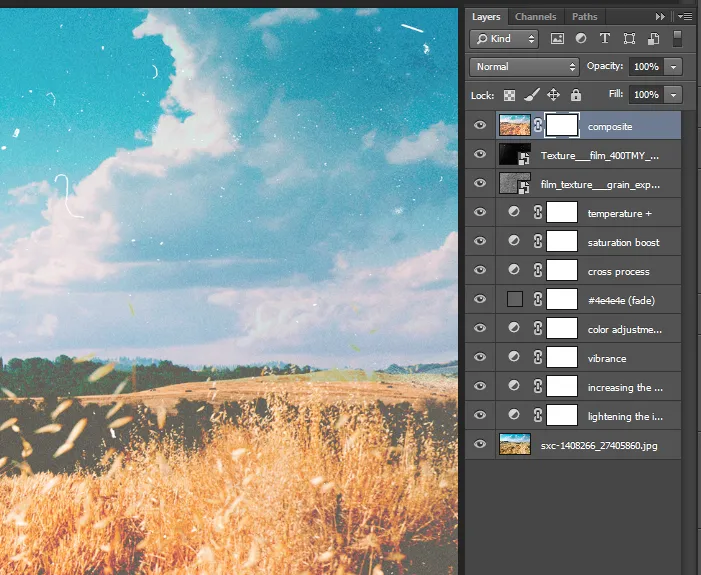Hide the cross process adjustment layer
This screenshot has width=701, height=575.
click(480, 271)
